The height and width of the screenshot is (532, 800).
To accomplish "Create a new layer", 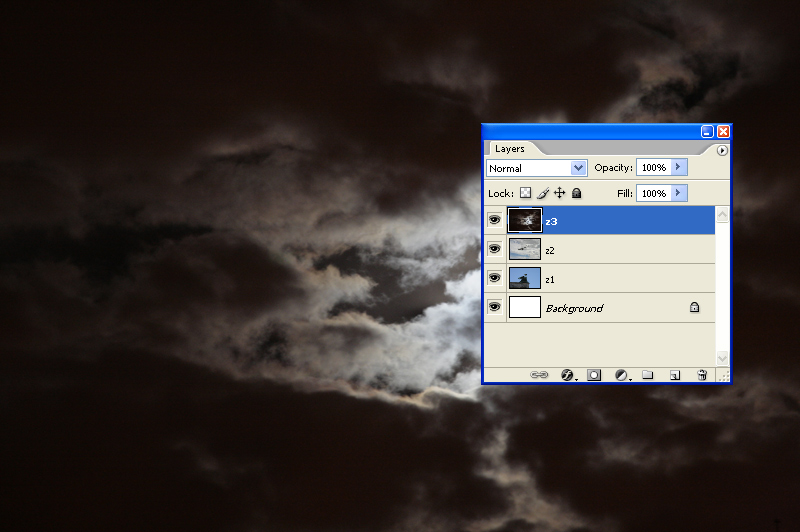I will 674,375.
